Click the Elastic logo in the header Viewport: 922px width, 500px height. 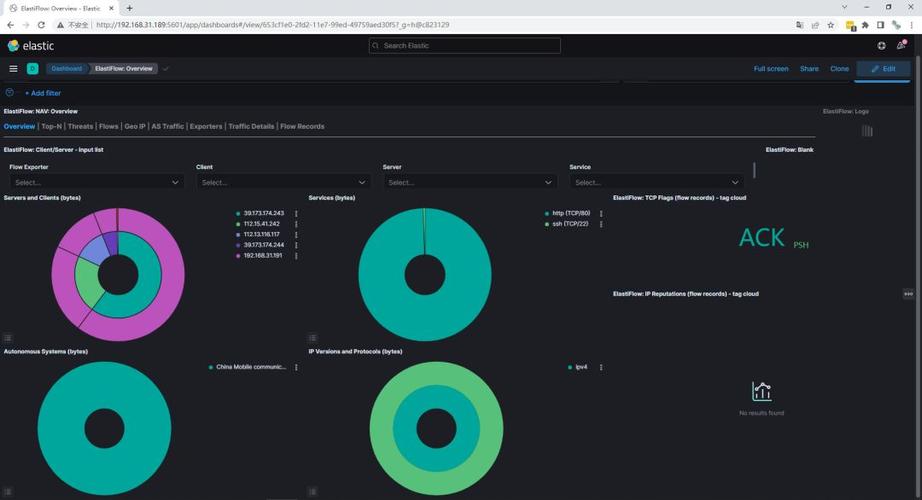point(31,46)
